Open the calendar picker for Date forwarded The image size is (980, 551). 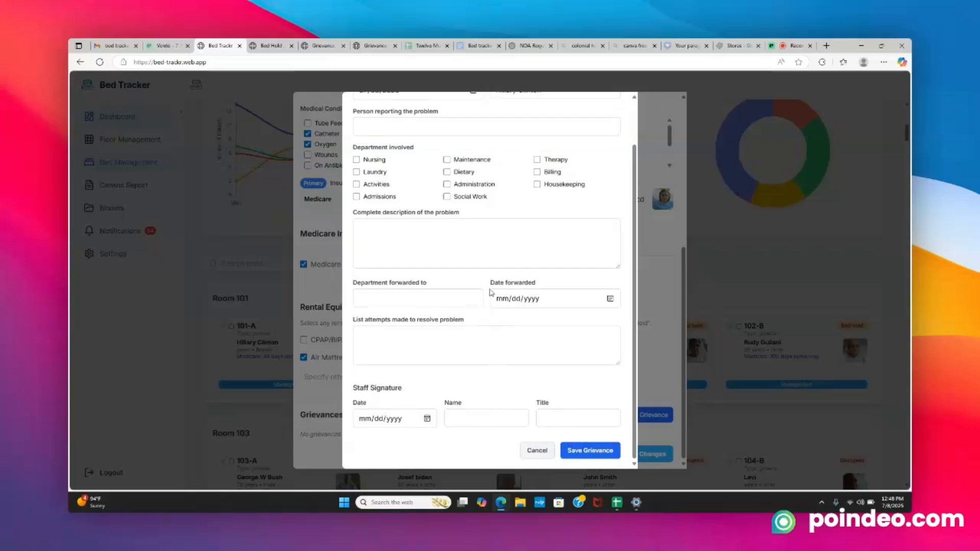click(610, 298)
